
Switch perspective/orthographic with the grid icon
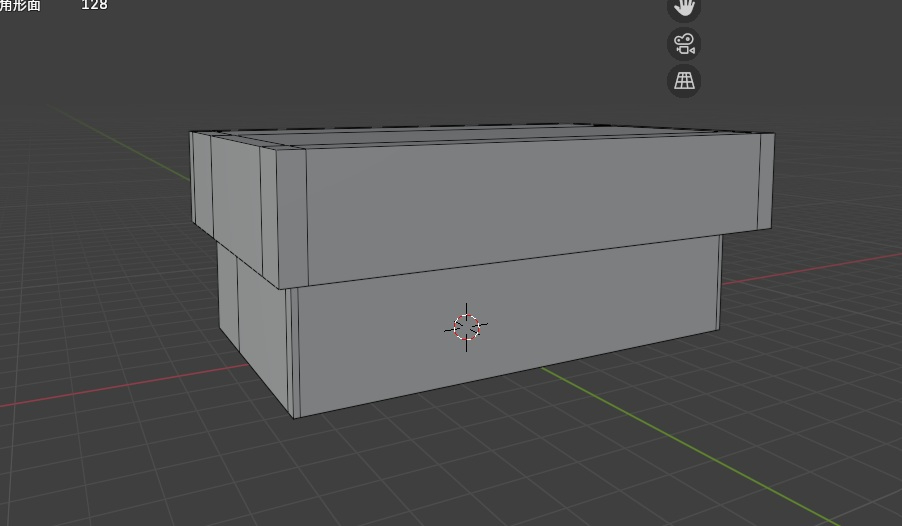pyautogui.click(x=684, y=81)
